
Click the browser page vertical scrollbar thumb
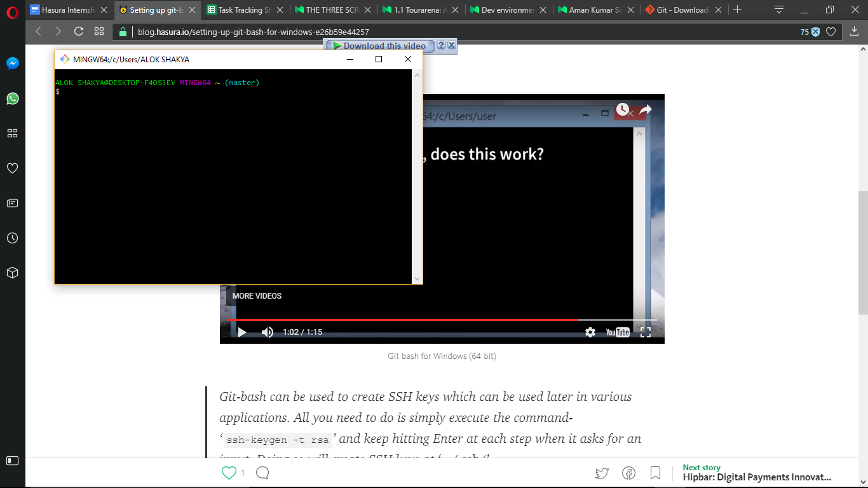(863, 252)
